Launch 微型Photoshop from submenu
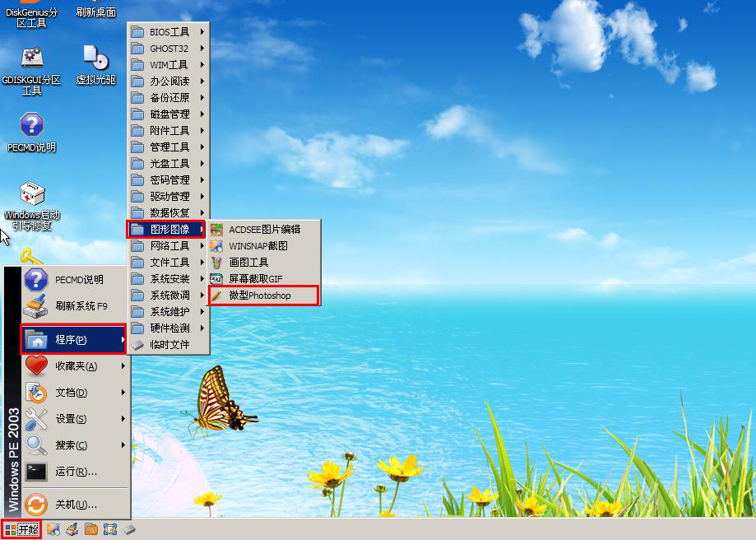 click(264, 296)
